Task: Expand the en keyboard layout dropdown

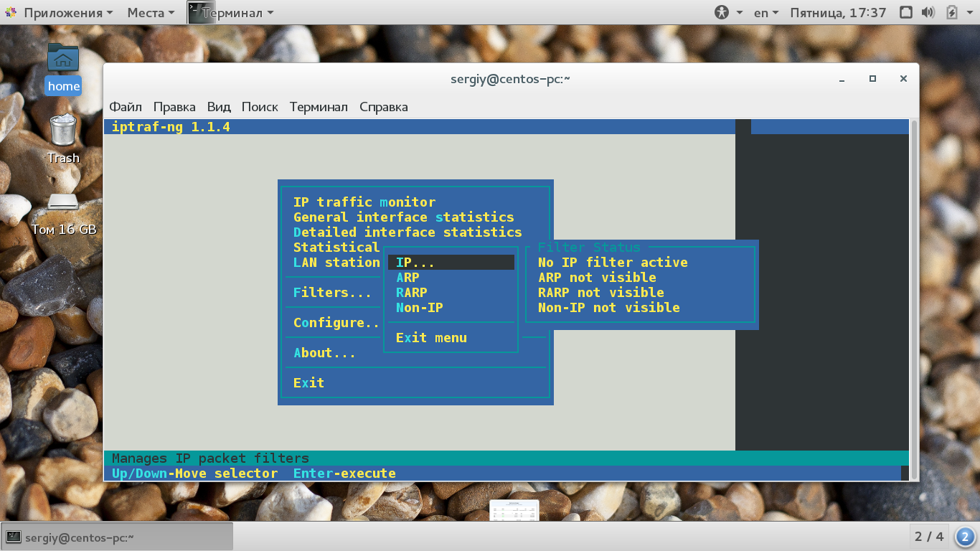Action: [x=766, y=13]
